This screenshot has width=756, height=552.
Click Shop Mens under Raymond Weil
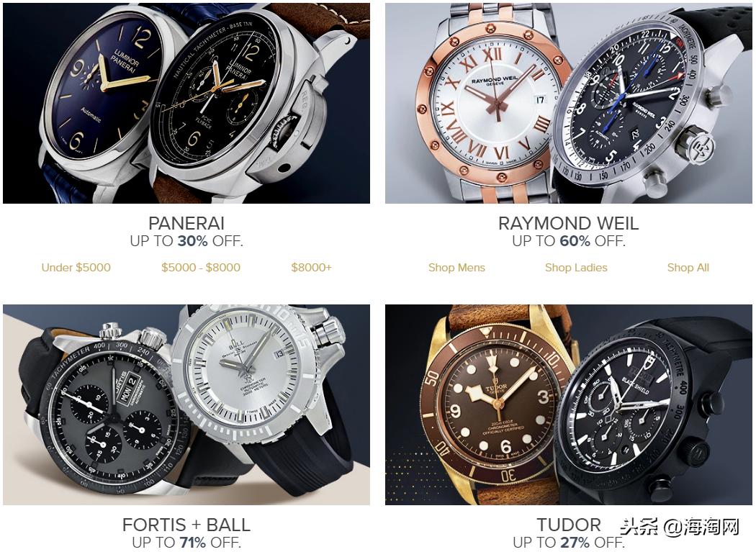point(456,268)
